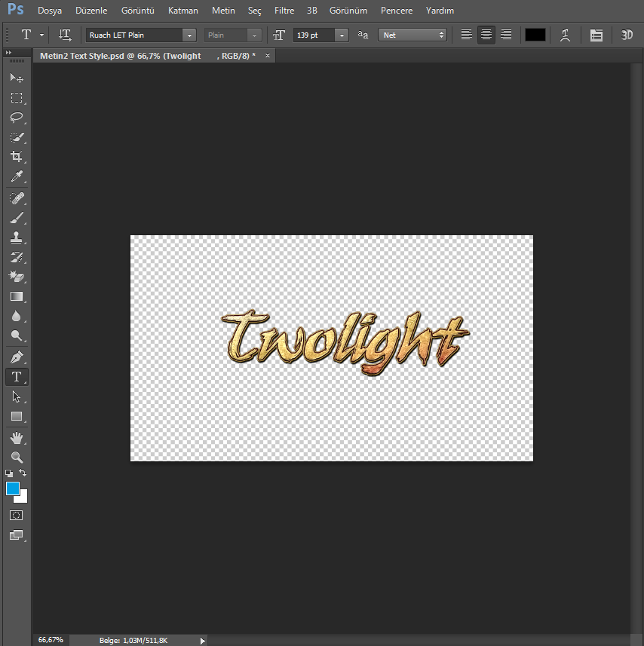Select the Clone Stamp tool
Screen dimensions: 644x646
[x=17, y=237]
